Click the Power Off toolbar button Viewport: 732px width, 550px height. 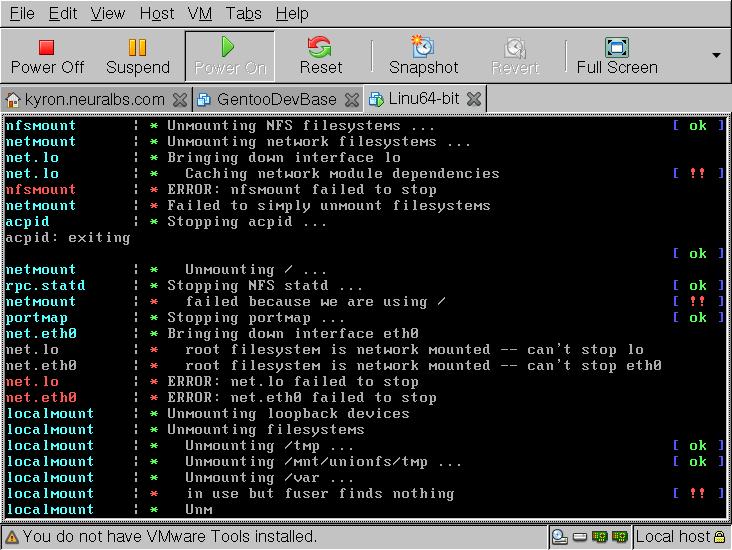coord(47,56)
